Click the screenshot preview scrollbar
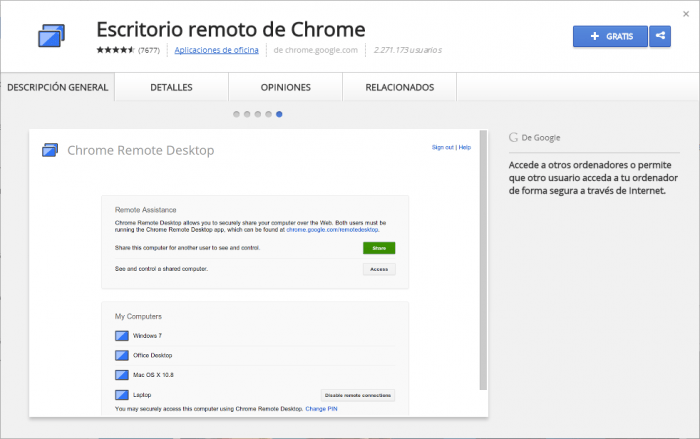The height and width of the screenshot is (439, 700). pyautogui.click(x=483, y=260)
